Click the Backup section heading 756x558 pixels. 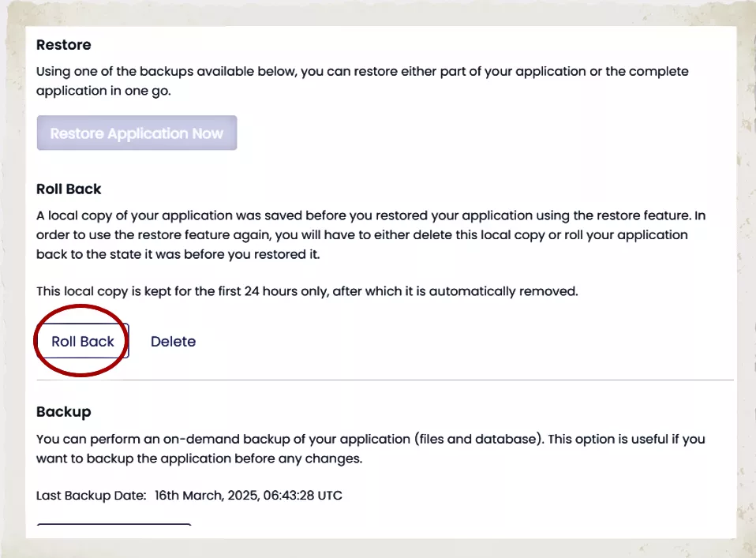(x=64, y=412)
